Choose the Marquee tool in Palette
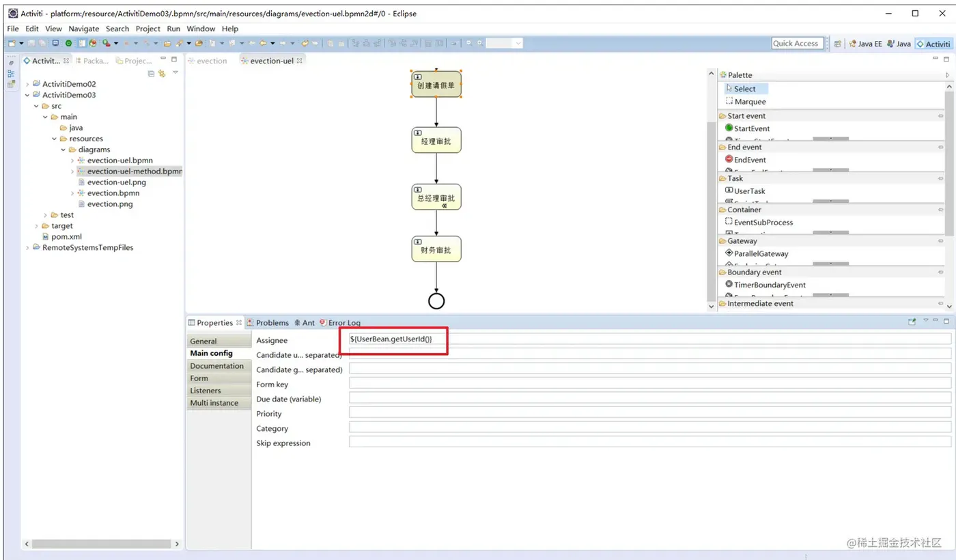The height and width of the screenshot is (560, 956). (745, 102)
